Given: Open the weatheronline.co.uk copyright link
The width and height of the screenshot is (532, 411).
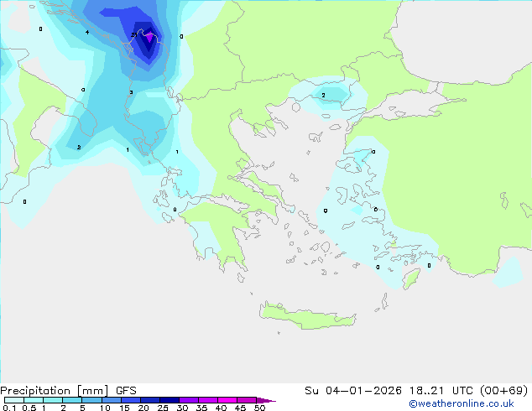Looking at the screenshot, I should coord(462,403).
